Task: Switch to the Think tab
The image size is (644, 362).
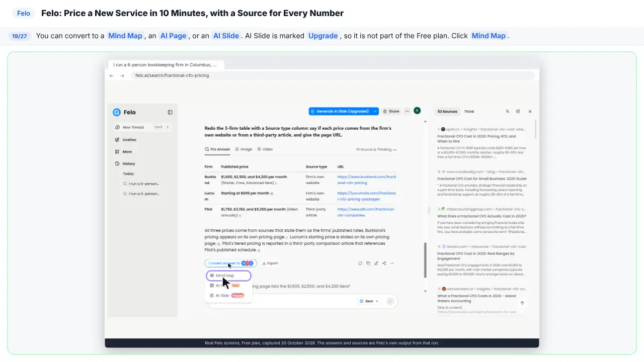Action: (x=469, y=112)
